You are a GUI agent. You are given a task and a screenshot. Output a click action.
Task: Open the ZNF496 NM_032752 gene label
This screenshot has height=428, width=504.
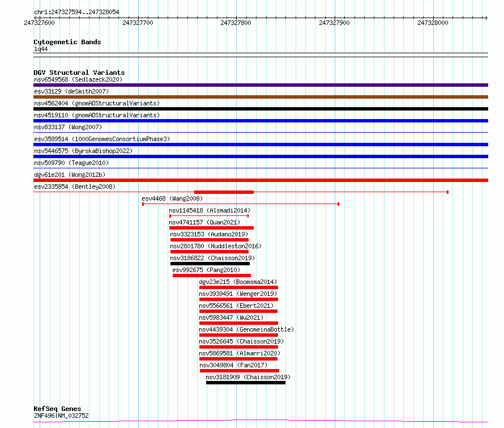pos(61,416)
